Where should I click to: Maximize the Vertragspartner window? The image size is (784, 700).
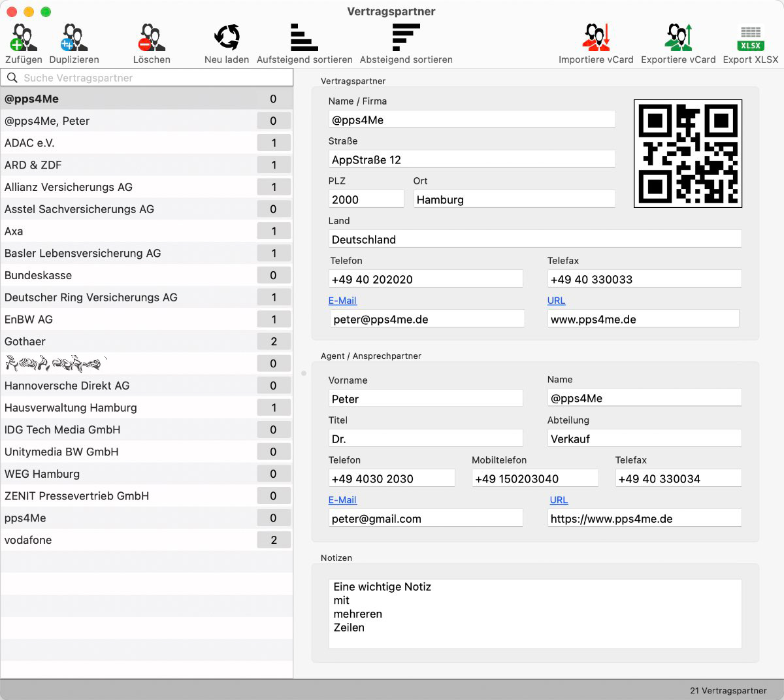46,12
